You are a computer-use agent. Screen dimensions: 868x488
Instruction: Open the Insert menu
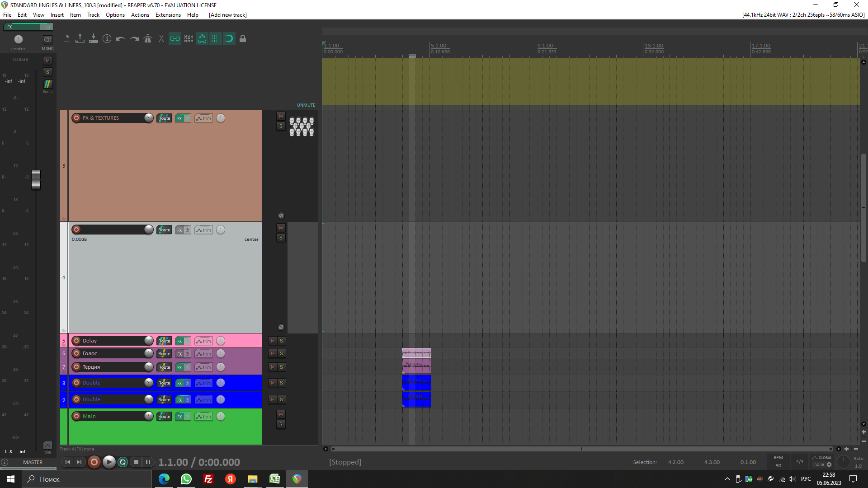pyautogui.click(x=57, y=15)
